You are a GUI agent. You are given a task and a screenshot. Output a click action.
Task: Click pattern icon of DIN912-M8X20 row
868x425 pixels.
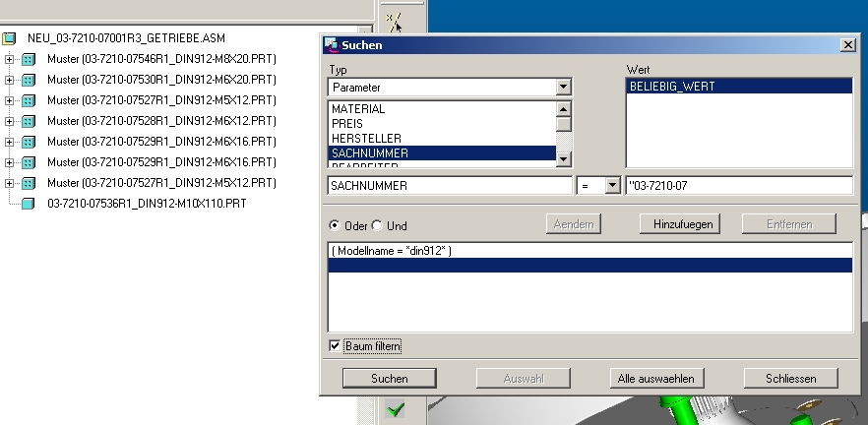[29, 59]
